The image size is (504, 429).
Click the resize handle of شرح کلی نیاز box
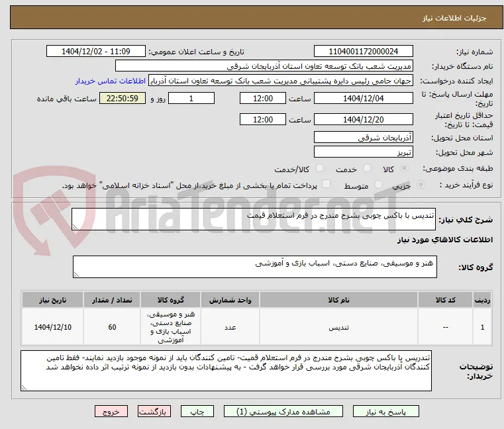75,227
